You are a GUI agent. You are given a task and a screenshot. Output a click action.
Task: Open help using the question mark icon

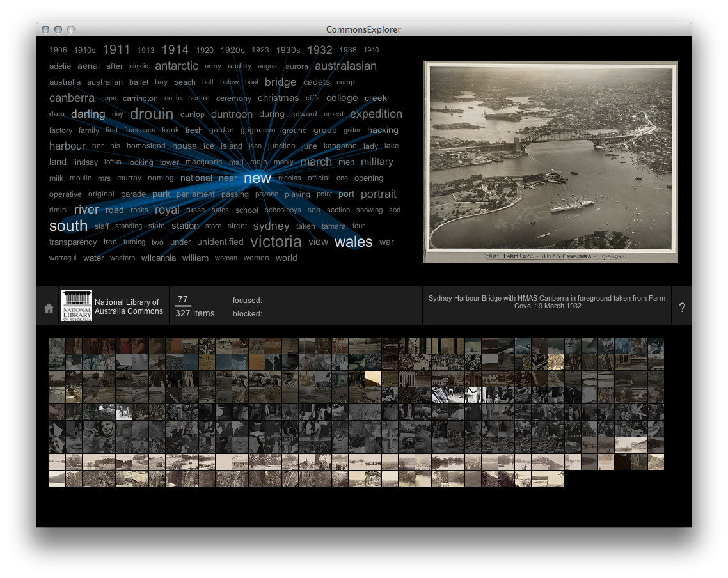(683, 307)
